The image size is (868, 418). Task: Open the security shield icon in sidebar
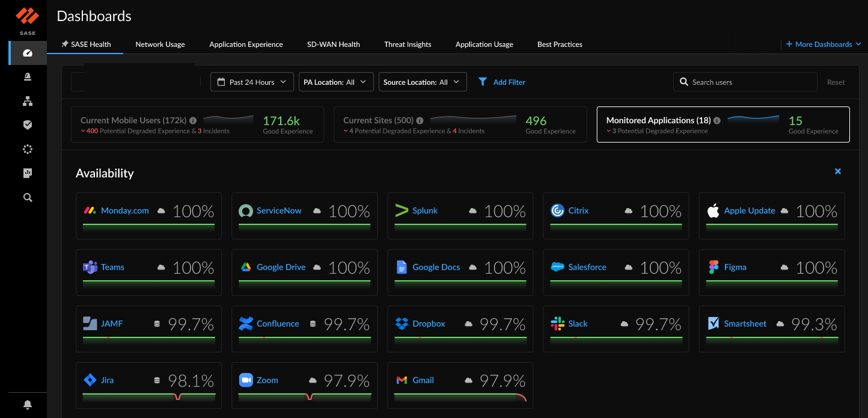[x=27, y=125]
